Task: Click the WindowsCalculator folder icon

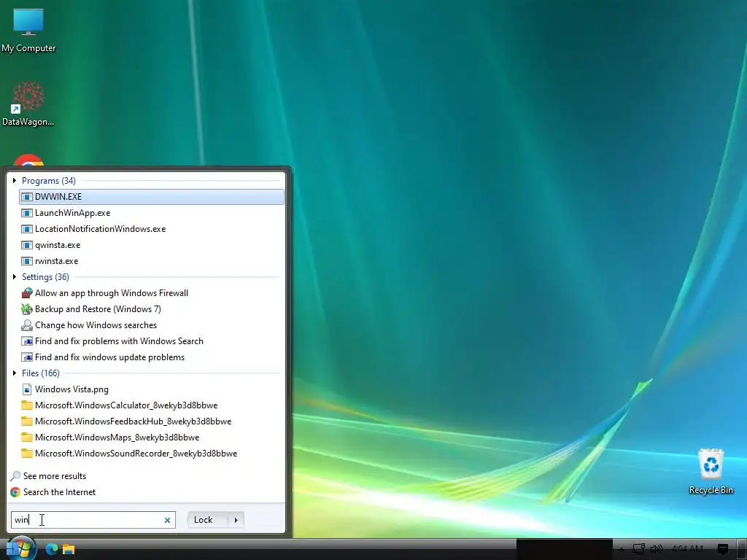Action: tap(27, 405)
